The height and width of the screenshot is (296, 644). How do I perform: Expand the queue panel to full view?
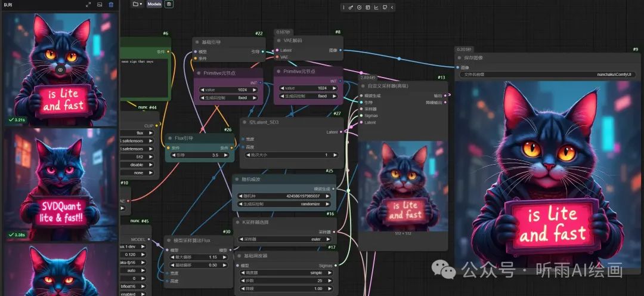pos(88,5)
